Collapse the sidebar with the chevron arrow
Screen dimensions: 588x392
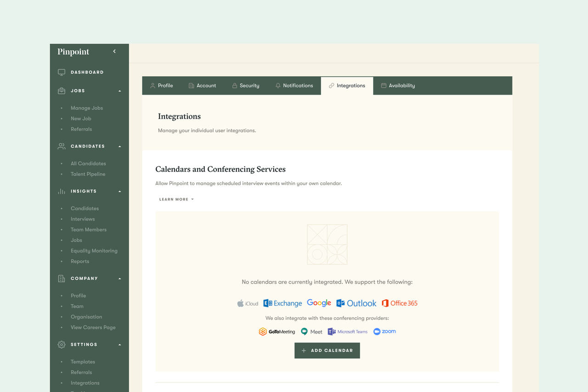click(114, 51)
